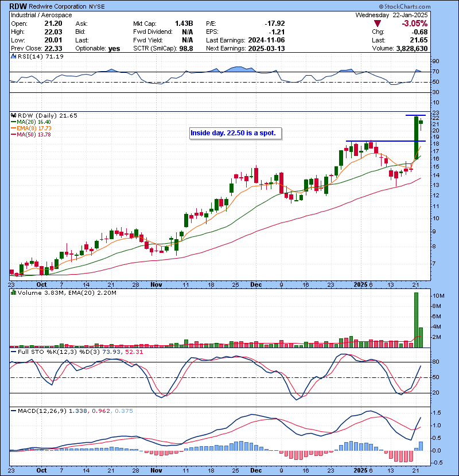This screenshot has height=476, width=459.
Task: Select the Open value 21.20
Action: [53, 24]
